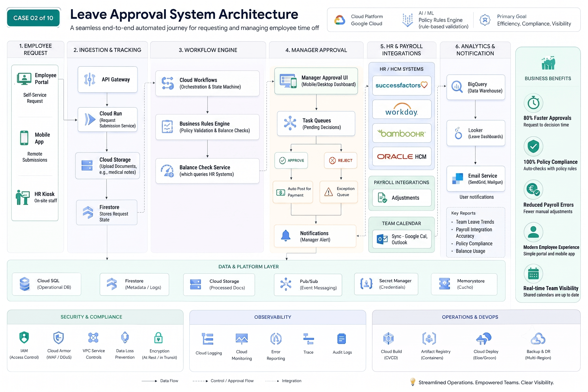Click the Manager Approval UI devices icon
Image resolution: width=588 pixels, height=392 pixels.
[288, 81]
